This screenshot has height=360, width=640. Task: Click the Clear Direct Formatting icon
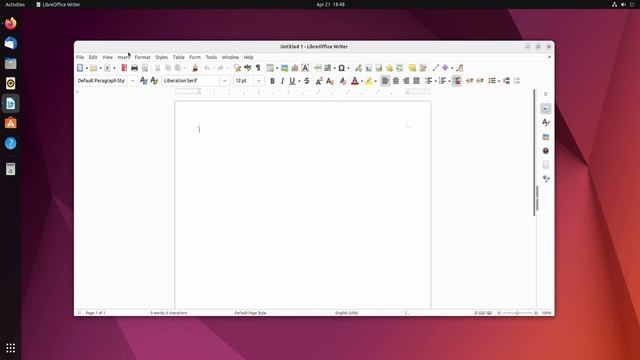(343, 81)
